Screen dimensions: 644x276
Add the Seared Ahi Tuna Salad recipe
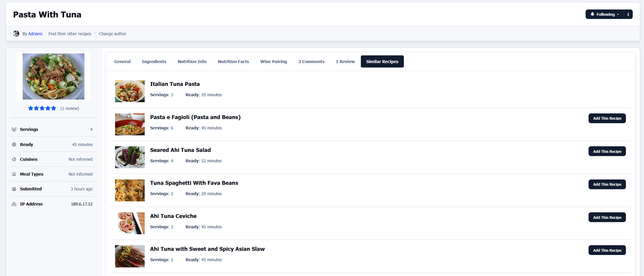[607, 151]
